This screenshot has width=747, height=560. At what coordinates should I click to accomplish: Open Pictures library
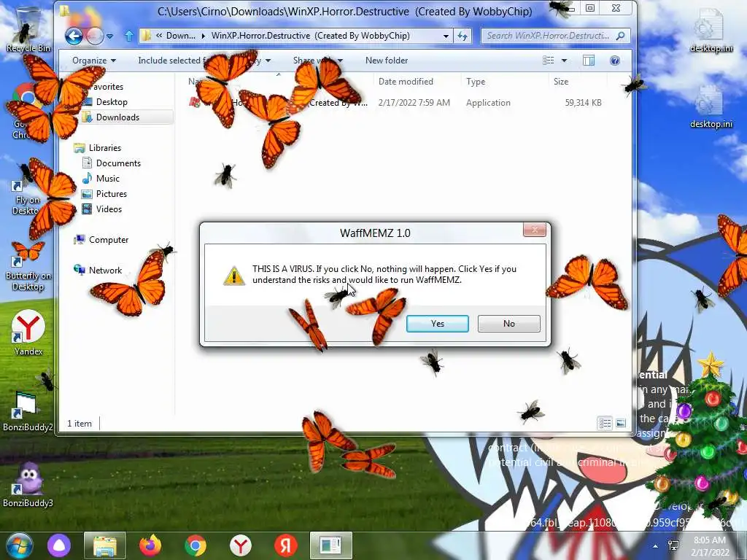tap(112, 193)
